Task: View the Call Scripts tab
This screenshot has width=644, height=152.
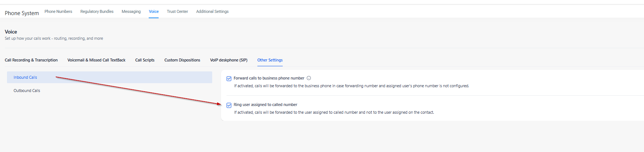Action: pos(145,60)
